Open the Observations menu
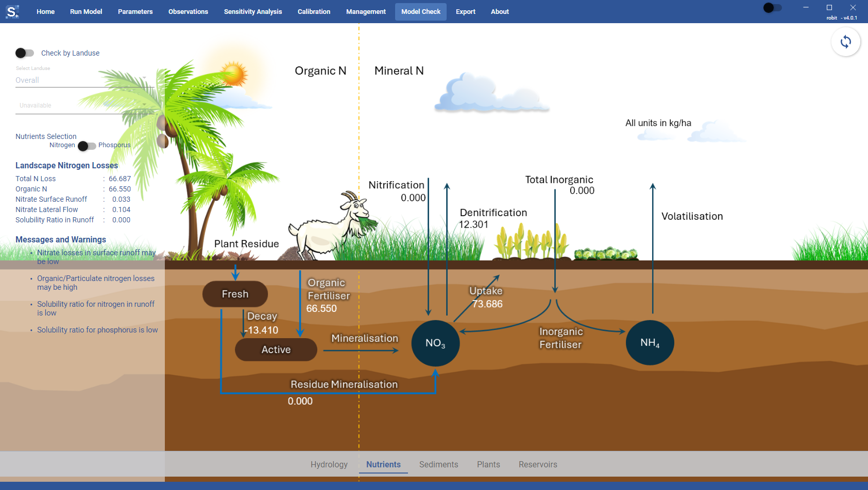Viewport: 868px width, 490px height. click(x=188, y=11)
